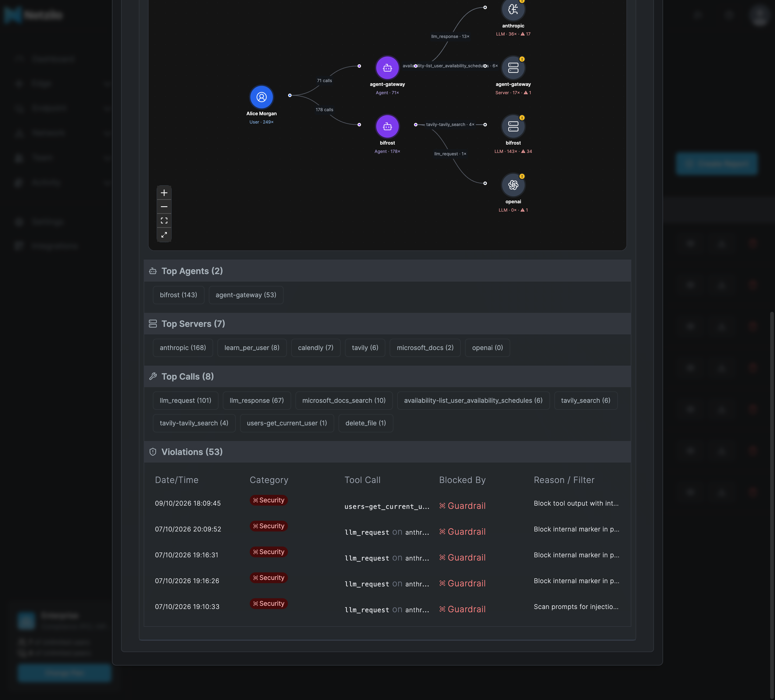Click warning badge on openai node
The width and height of the screenshot is (775, 700).
pos(522,177)
